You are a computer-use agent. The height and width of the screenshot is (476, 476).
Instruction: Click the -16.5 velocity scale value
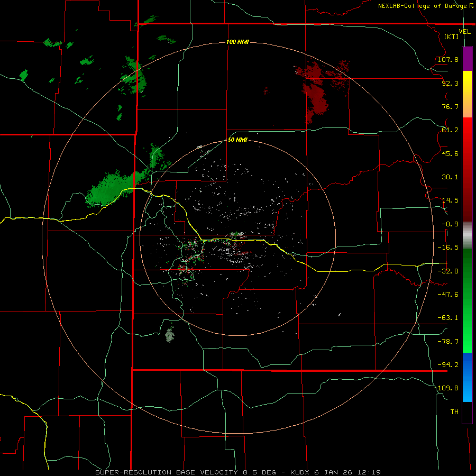coord(448,248)
